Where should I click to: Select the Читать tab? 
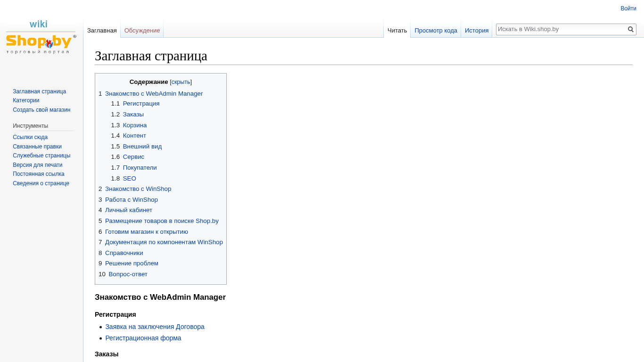pyautogui.click(x=397, y=31)
